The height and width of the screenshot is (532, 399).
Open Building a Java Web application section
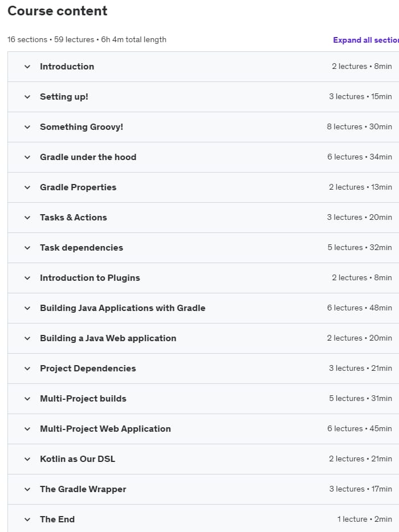[x=203, y=338]
